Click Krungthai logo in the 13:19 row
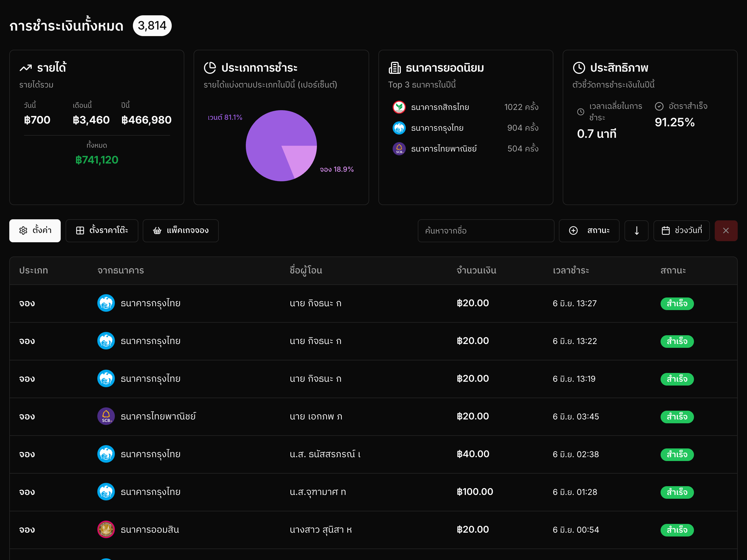 (x=106, y=378)
